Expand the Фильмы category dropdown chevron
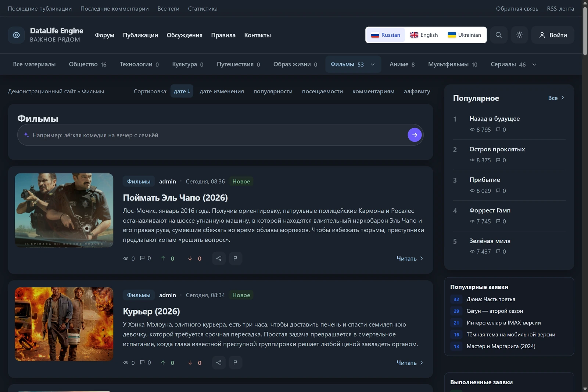The image size is (588, 392). coord(373,64)
